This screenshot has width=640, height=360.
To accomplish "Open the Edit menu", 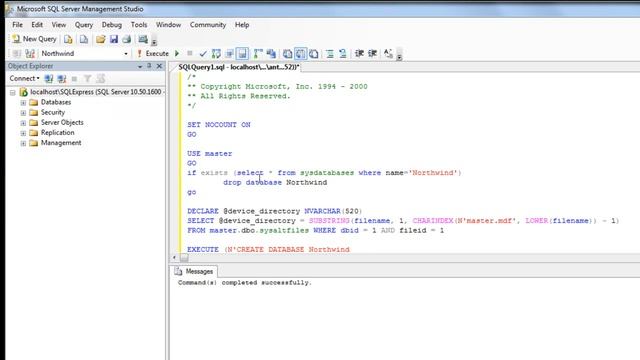I will (x=37, y=25).
